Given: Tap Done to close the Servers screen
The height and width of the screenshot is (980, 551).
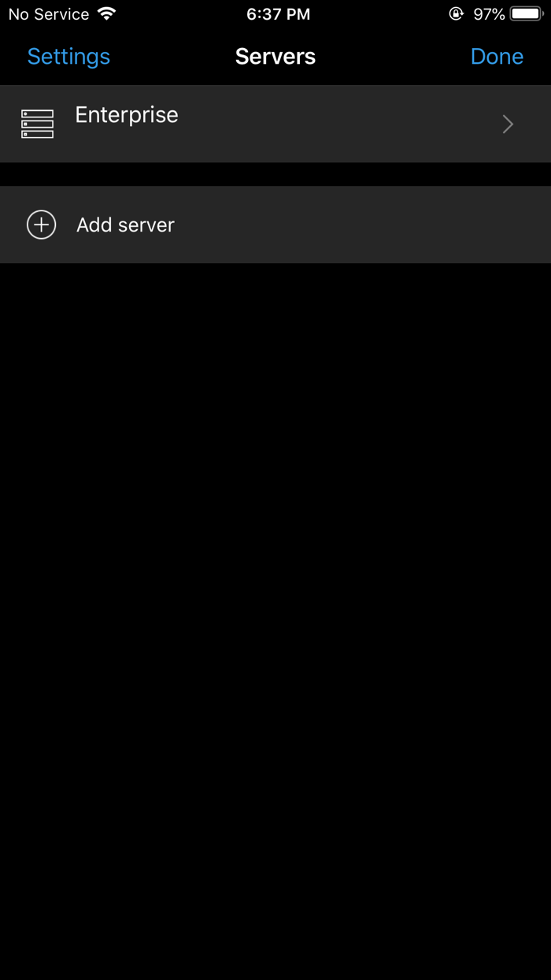Looking at the screenshot, I should (x=497, y=56).
